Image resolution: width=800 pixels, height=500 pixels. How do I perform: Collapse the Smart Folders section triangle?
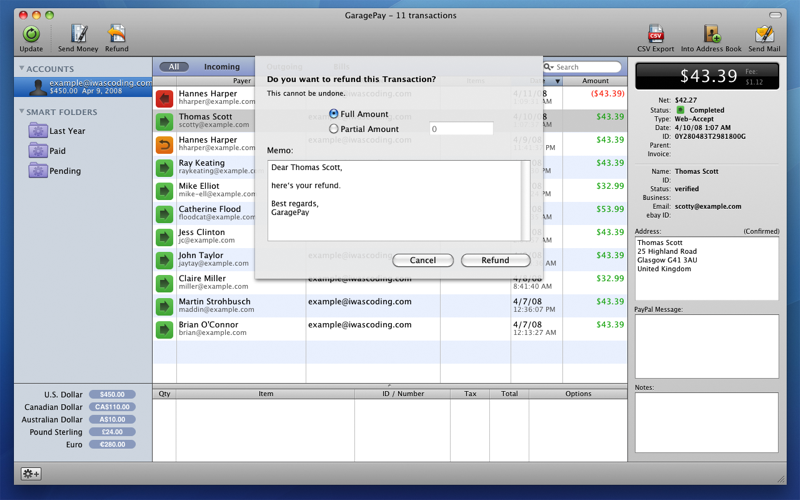tap(22, 112)
